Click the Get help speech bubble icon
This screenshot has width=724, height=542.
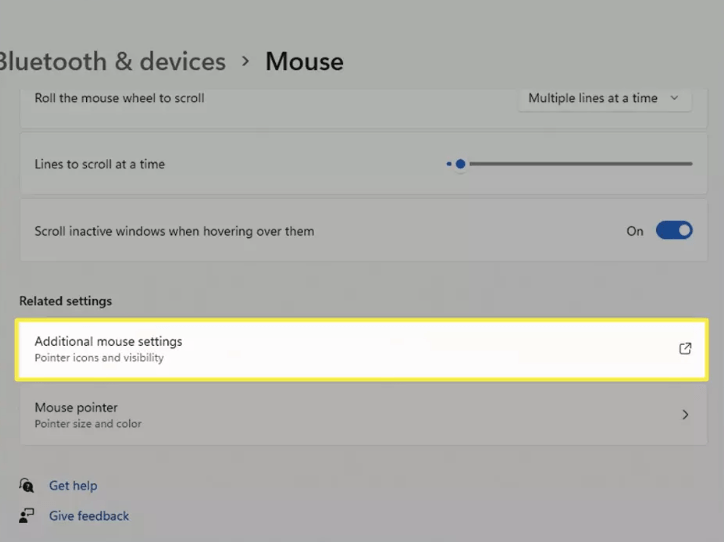coord(26,485)
